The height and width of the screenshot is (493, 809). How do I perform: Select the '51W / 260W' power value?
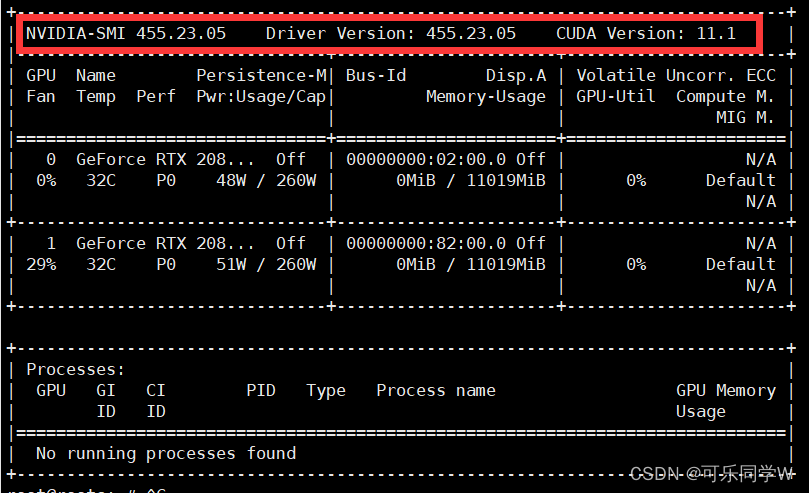click(x=266, y=265)
